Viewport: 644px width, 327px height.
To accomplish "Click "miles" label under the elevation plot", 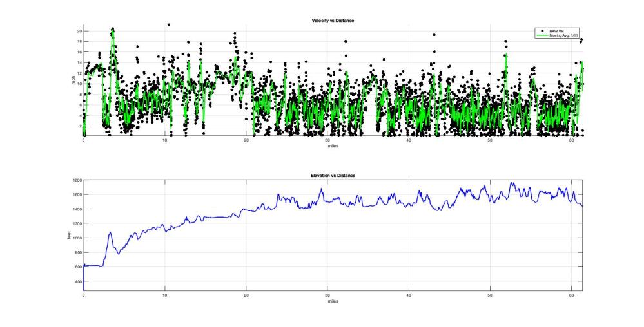I will (x=333, y=301).
